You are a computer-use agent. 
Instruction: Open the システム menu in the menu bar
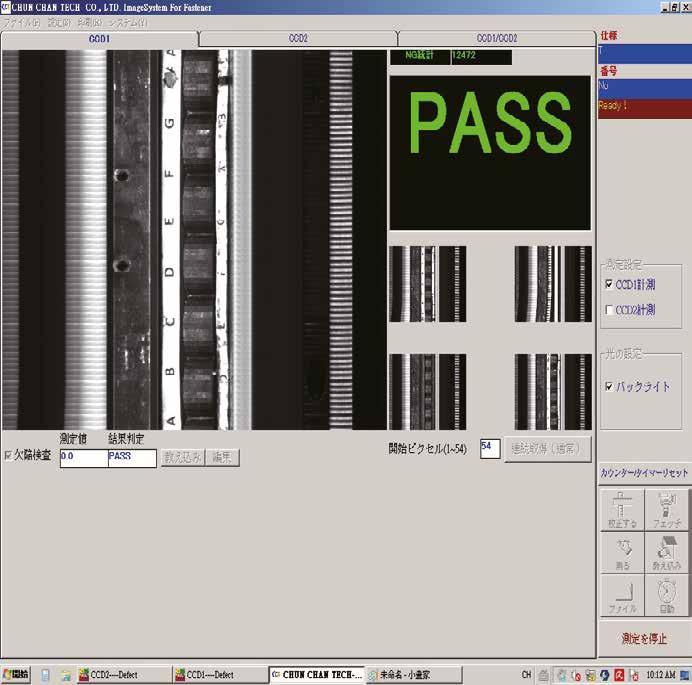[128, 23]
